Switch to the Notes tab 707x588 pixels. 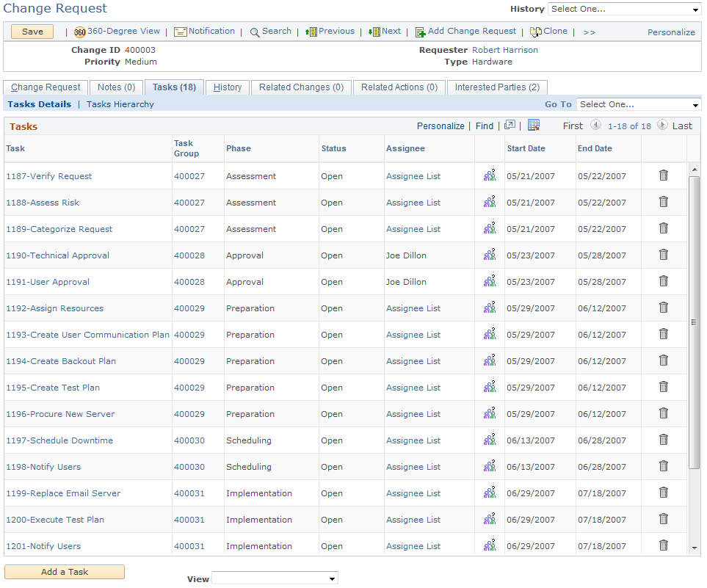point(115,87)
